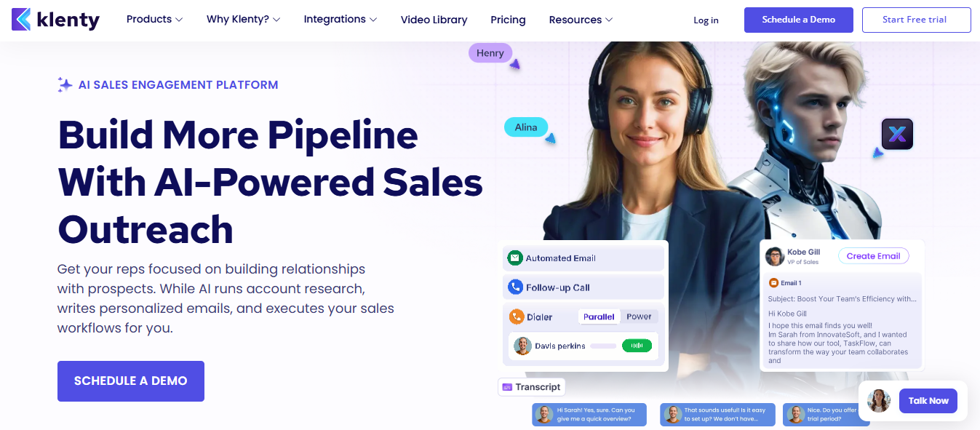
Task: Click the large SCHEDULE A DEMO button
Action: pyautogui.click(x=131, y=381)
